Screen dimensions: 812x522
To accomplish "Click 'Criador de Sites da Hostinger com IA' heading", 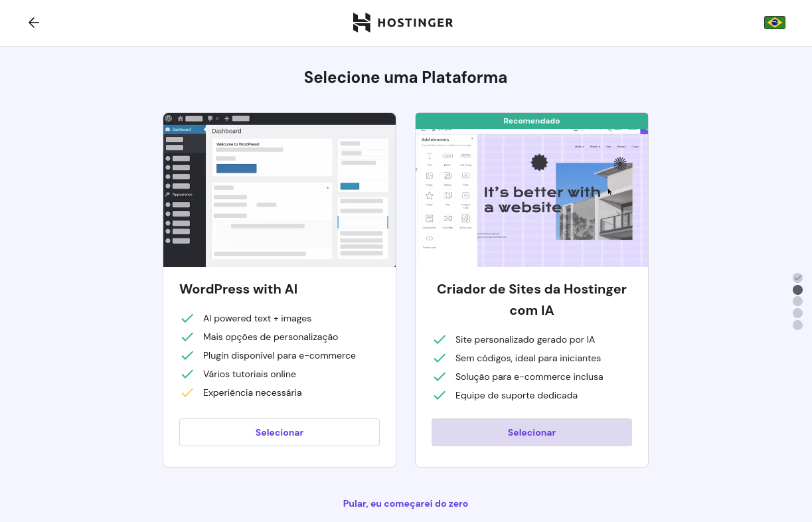I will [x=532, y=300].
